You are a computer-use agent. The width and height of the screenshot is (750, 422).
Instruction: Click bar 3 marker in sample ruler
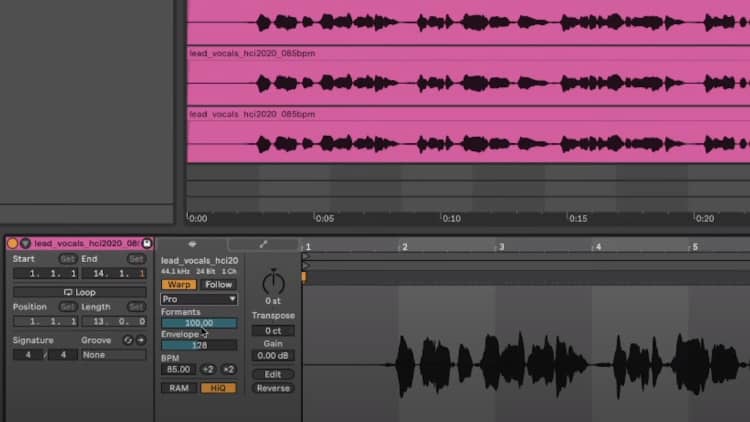coord(501,247)
